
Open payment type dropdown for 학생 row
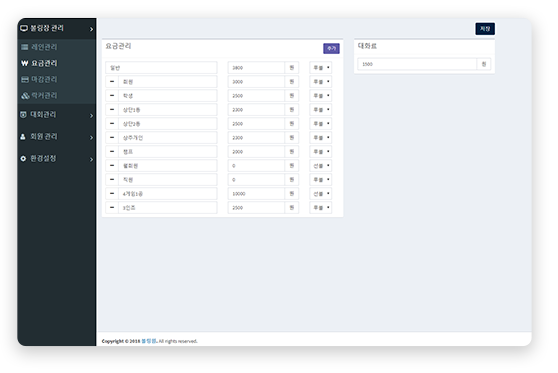321,95
